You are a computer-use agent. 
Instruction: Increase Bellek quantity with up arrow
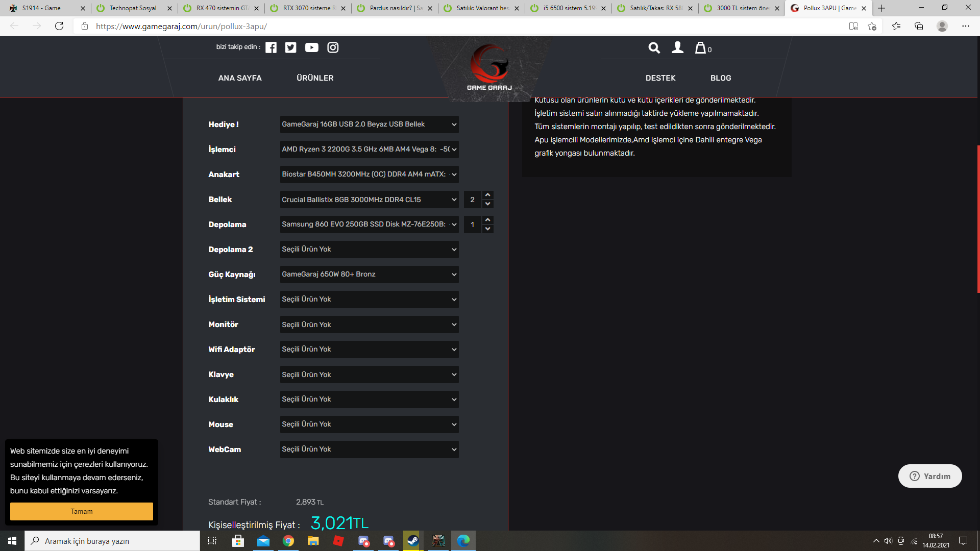coord(488,195)
